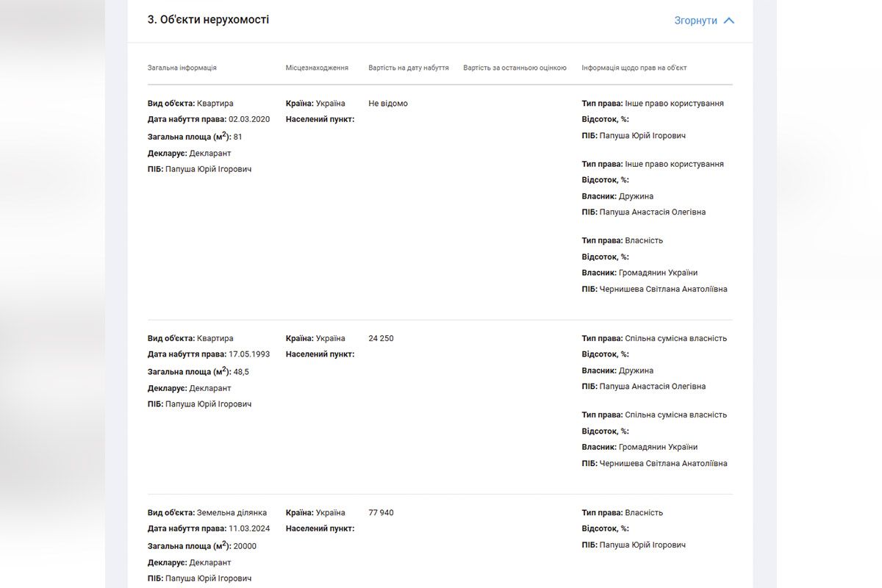Click the Інформація щодо прав на об'єкт header
The width and height of the screenshot is (882, 588).
point(634,68)
